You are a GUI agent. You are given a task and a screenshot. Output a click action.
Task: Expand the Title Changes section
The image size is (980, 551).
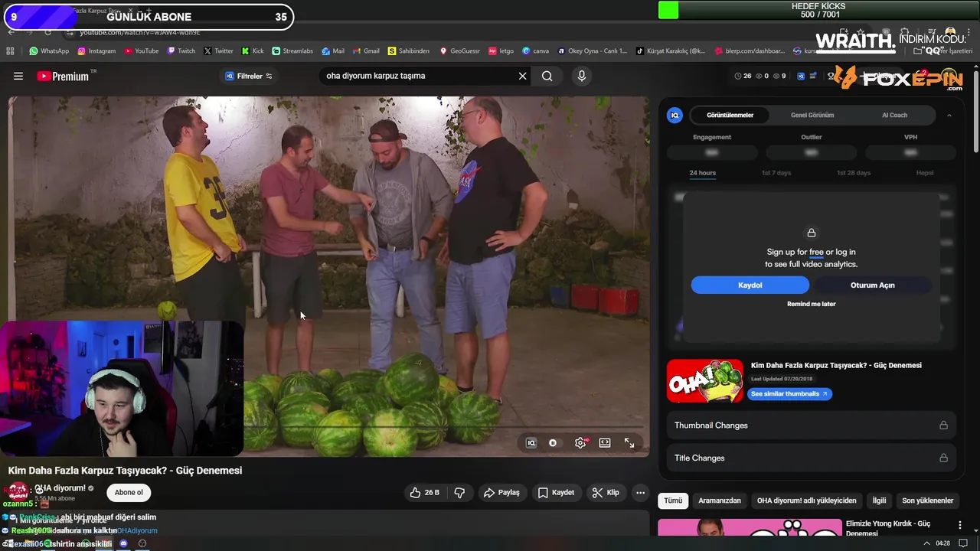coord(811,458)
